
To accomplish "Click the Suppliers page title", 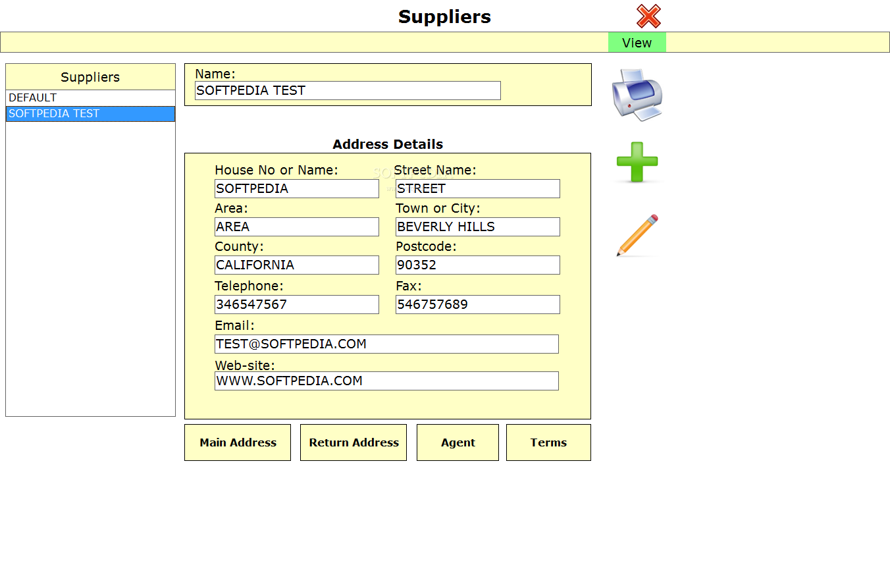I will (444, 16).
